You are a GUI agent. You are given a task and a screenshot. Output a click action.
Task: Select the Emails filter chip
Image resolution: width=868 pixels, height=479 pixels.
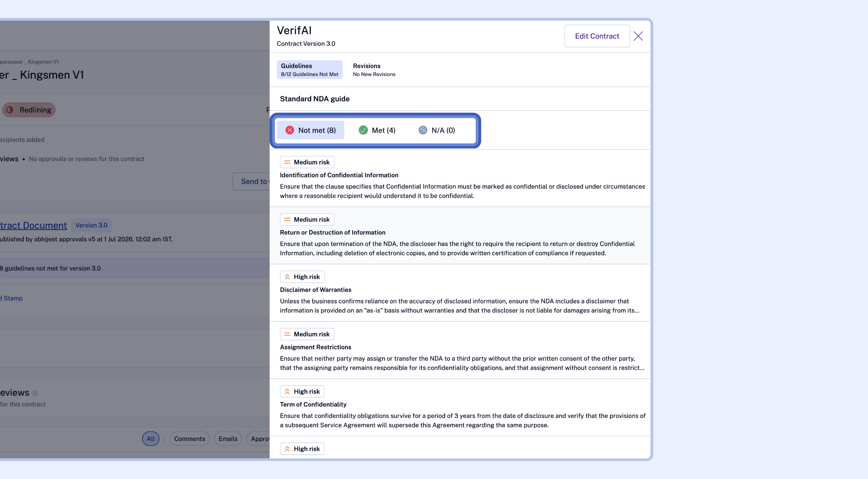pyautogui.click(x=228, y=439)
